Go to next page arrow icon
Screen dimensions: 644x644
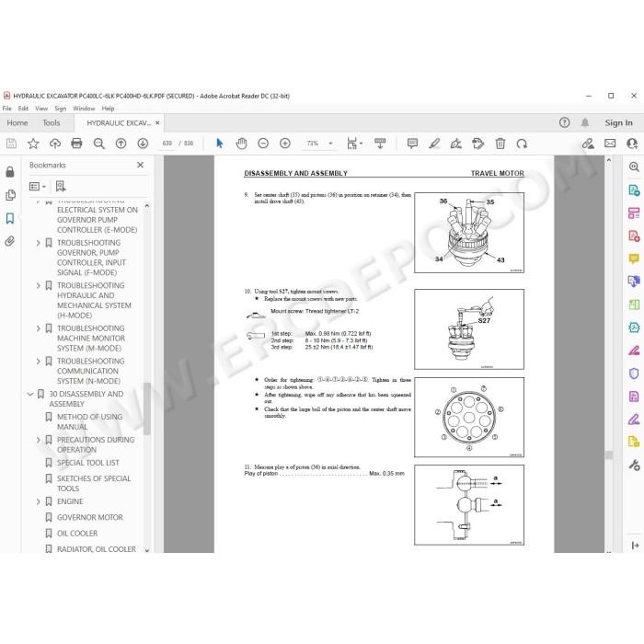click(x=143, y=144)
